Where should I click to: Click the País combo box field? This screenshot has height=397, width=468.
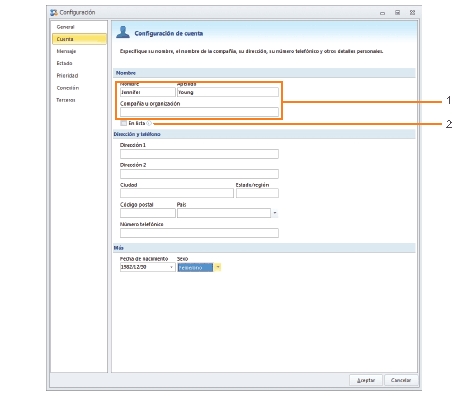(224, 213)
